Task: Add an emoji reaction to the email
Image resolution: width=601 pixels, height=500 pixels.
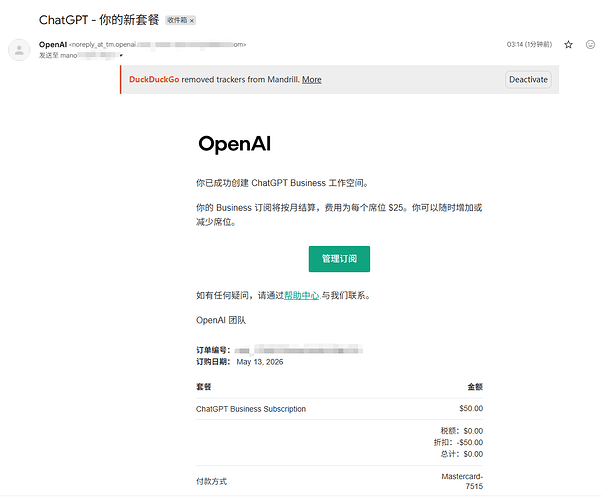Action: point(590,45)
